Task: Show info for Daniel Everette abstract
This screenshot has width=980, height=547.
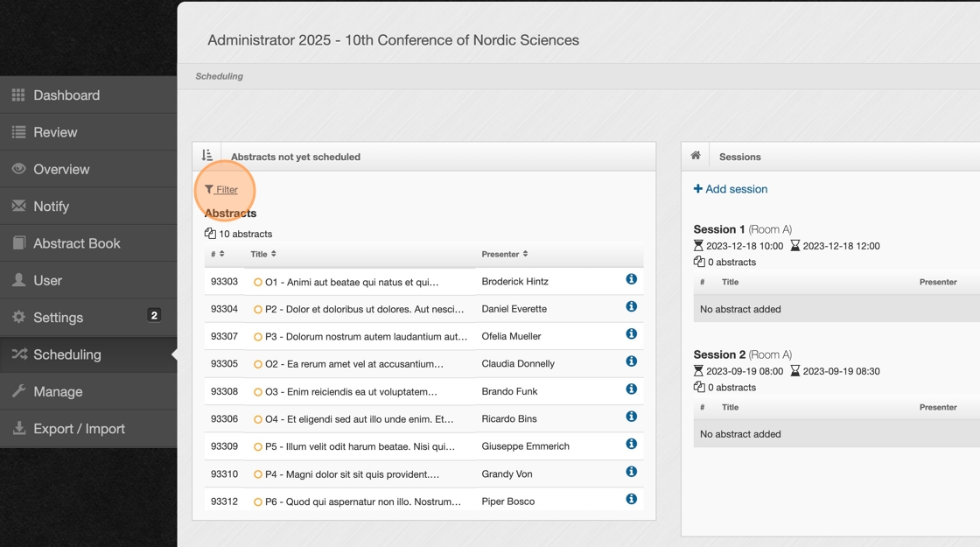Action: pos(631,307)
